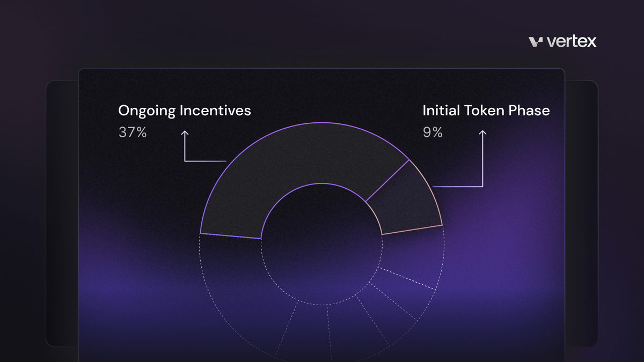Click the upward arrowhead beside 37%
Screen dimensions: 644x362
coord(185,132)
